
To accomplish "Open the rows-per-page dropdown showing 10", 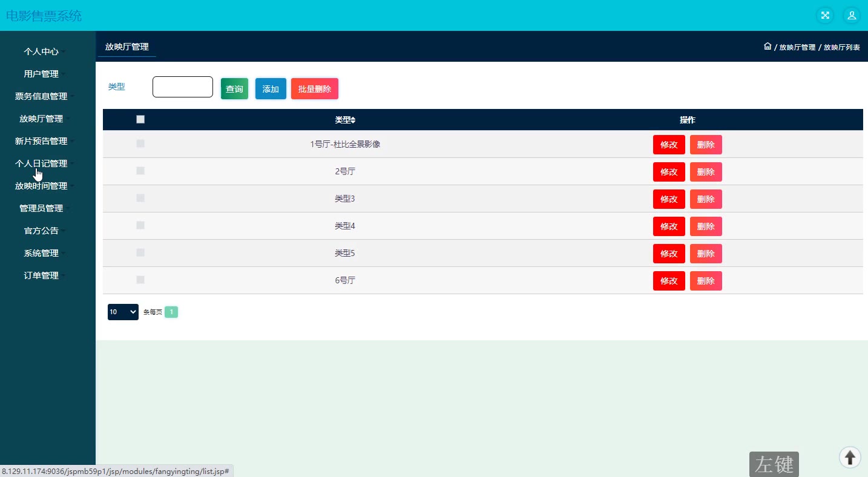I will click(123, 312).
